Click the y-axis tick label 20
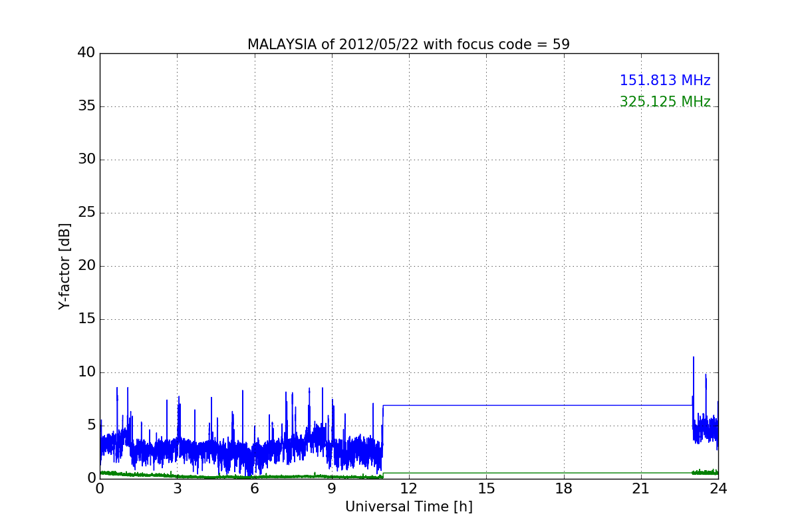The height and width of the screenshot is (532, 798). coord(86,265)
